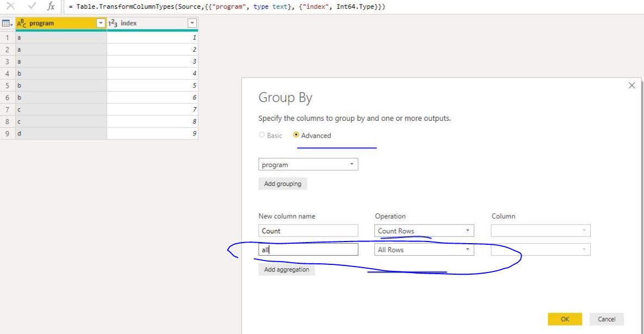Close the Group By dialog

pyautogui.click(x=632, y=85)
